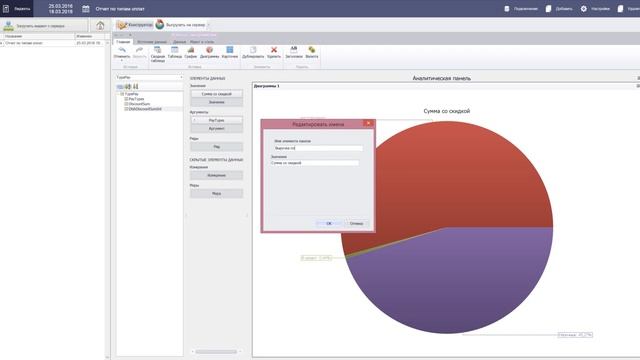
Task: Close the Редактировать имена dialog
Action: 368,123
